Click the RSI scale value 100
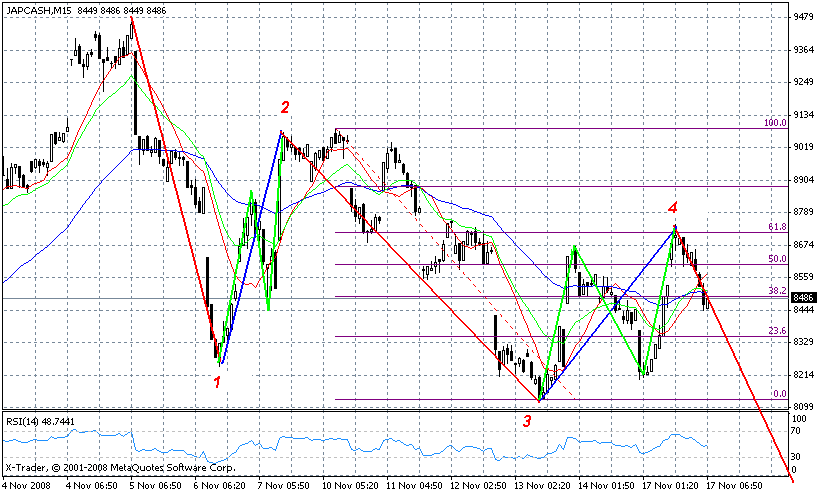This screenshot has width=826, height=493. 799,419
